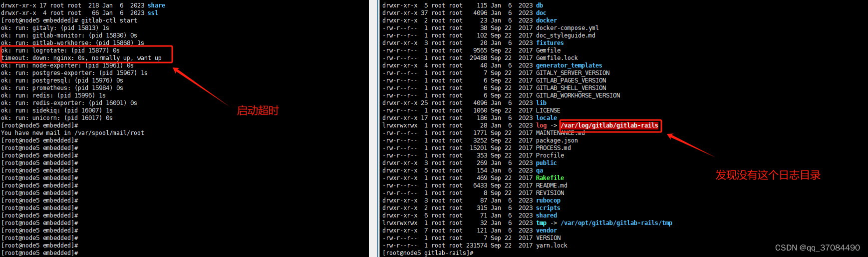Select the 'gitlab-monitor' status line

[69, 35]
